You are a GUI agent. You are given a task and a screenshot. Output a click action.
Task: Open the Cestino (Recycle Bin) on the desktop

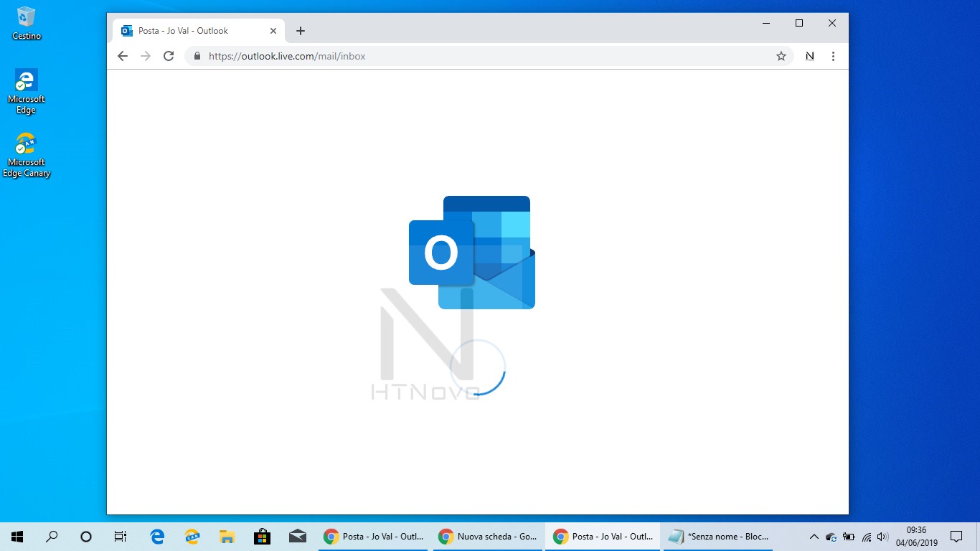pos(26,22)
